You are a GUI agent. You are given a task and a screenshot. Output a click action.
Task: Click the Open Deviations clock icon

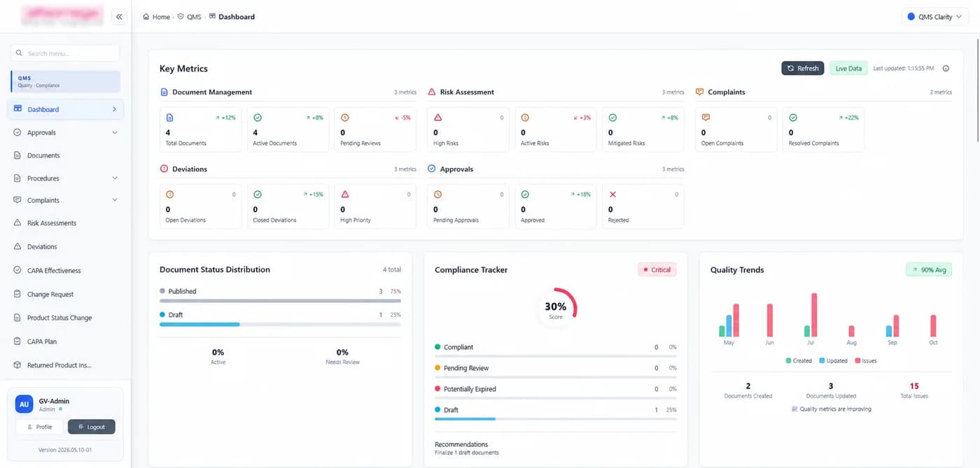tap(170, 194)
